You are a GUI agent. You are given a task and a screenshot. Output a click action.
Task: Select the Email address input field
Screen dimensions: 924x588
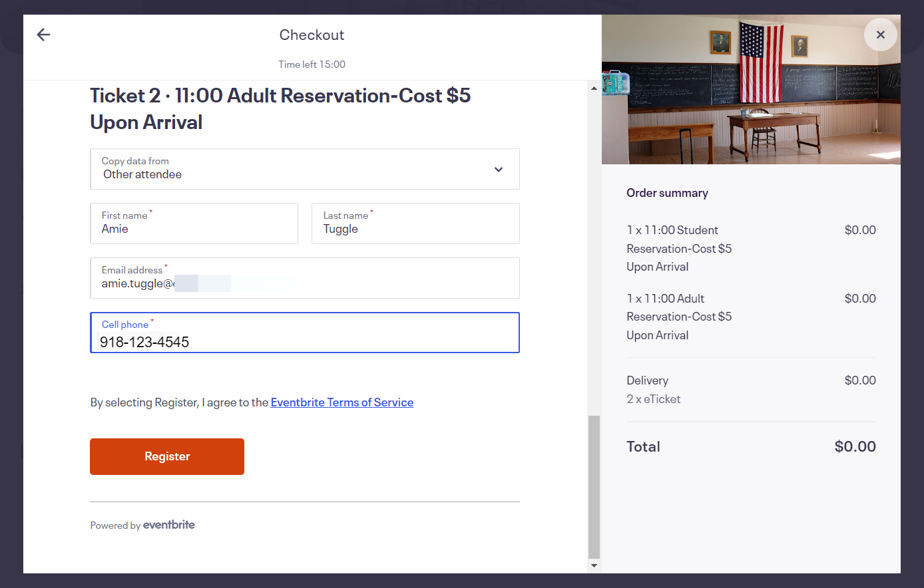[305, 278]
